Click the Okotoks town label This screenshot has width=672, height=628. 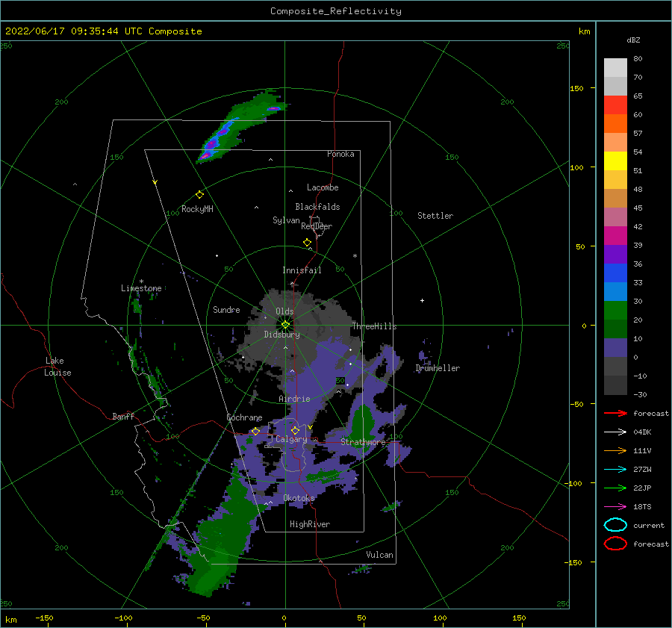(x=299, y=498)
